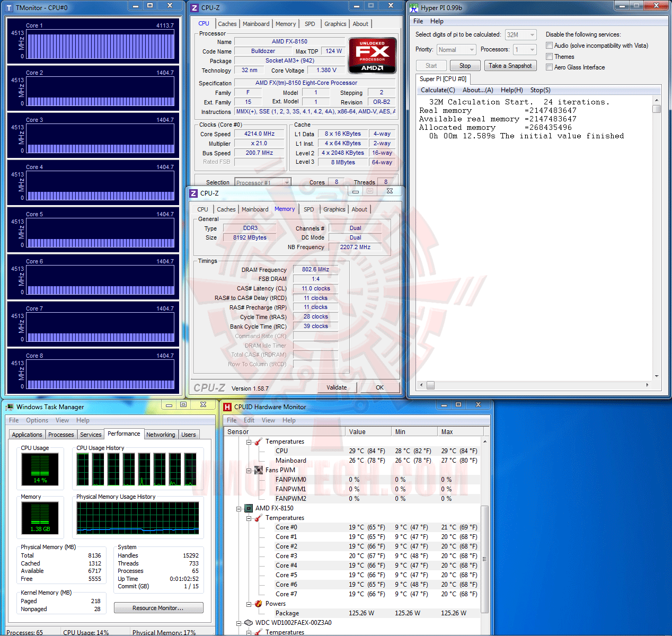Click the Hyper PI horizontal scrollbar thumb

tap(430, 385)
